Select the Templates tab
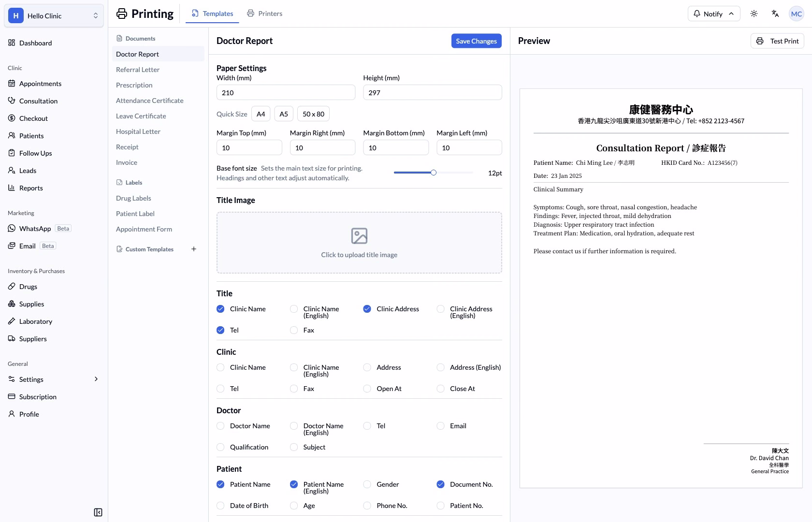 point(212,14)
